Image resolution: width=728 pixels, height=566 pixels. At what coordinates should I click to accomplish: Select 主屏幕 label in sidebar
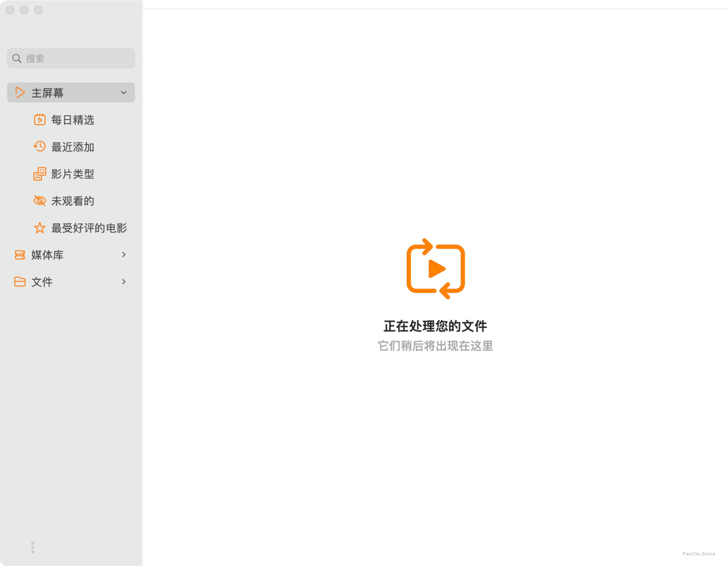tap(47, 93)
